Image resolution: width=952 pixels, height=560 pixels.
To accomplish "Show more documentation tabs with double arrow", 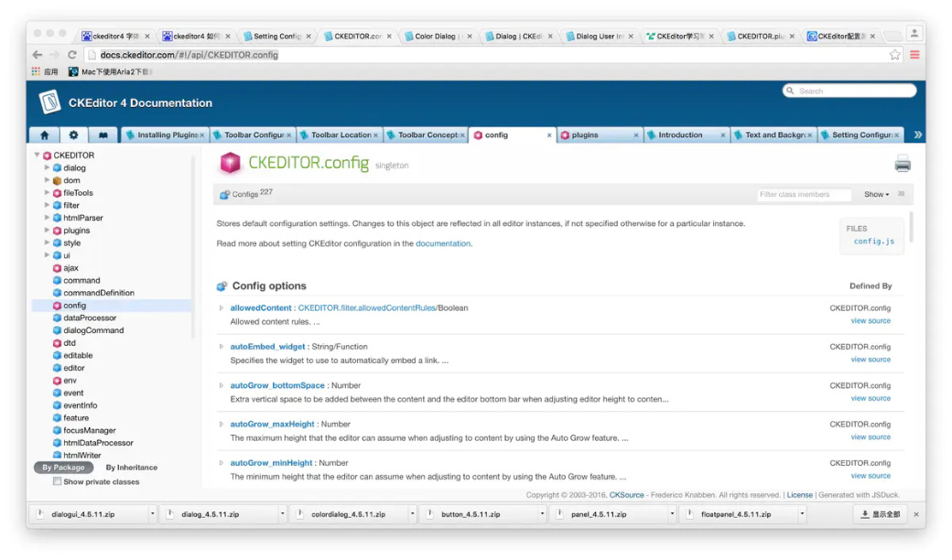I will pos(917,135).
